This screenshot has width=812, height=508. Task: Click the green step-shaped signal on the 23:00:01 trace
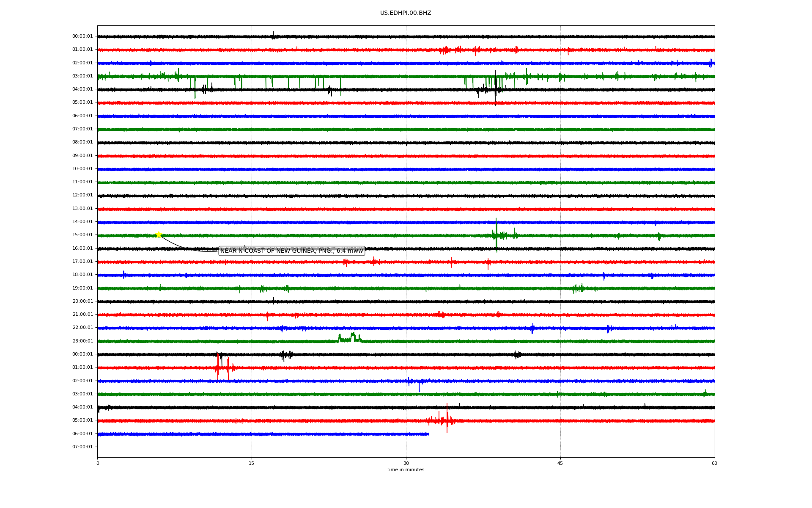tap(350, 337)
